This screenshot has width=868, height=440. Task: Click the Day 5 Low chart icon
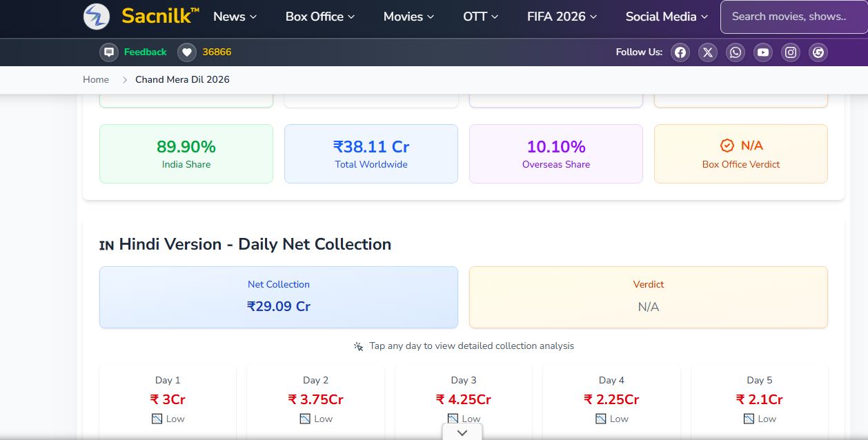(749, 419)
